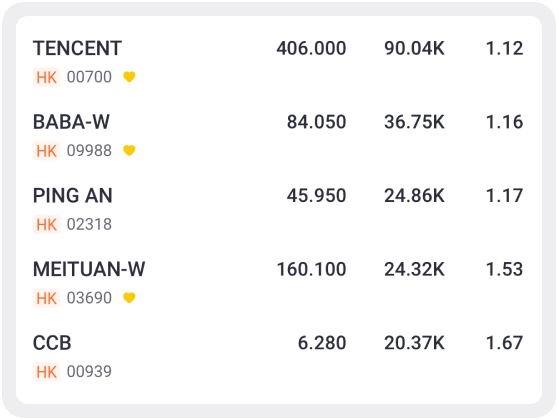Click the HK badge beside 03690
The height and width of the screenshot is (420, 558).
pyautogui.click(x=46, y=298)
